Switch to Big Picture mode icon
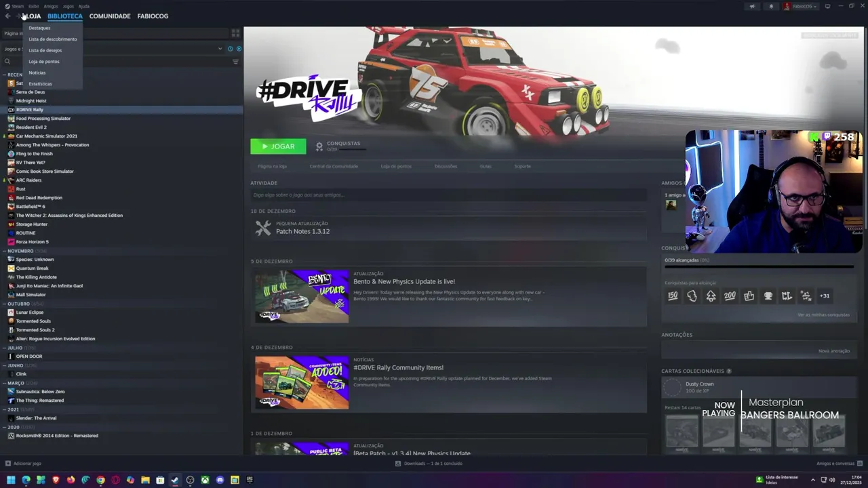The image size is (868, 488). 827,6
